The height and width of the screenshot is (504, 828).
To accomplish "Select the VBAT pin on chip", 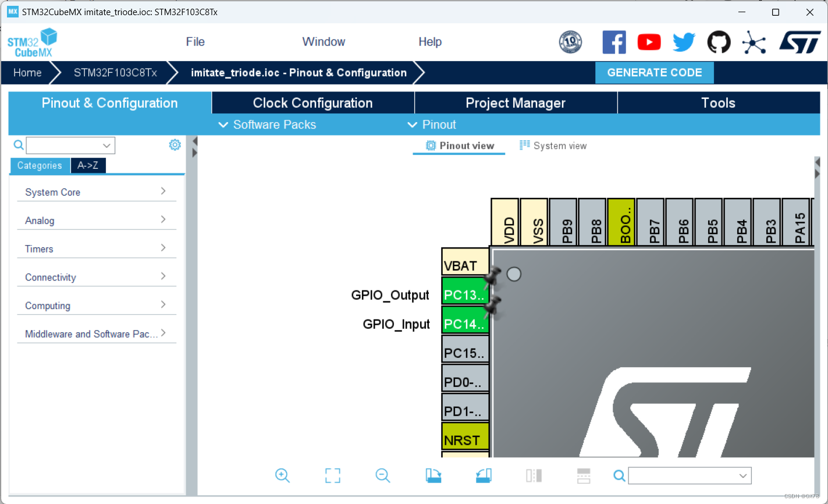I will tap(465, 262).
